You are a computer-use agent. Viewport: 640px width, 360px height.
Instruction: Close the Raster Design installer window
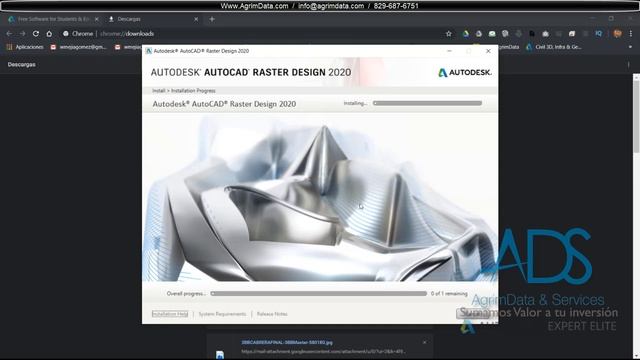(x=488, y=51)
